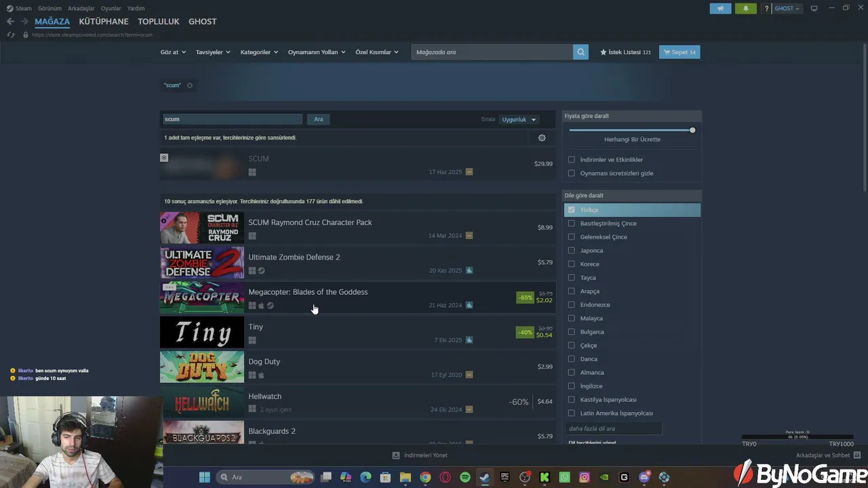Collapse the Dile göre daralt panel

click(x=632, y=195)
